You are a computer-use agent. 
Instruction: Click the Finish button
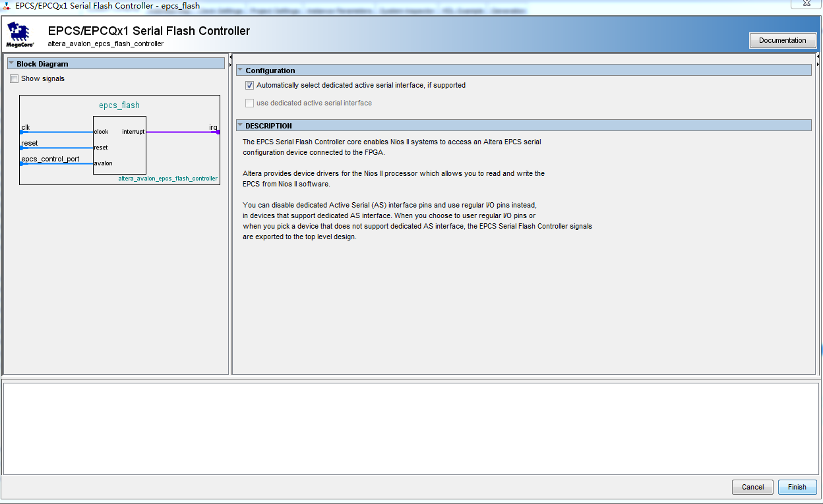pos(797,487)
